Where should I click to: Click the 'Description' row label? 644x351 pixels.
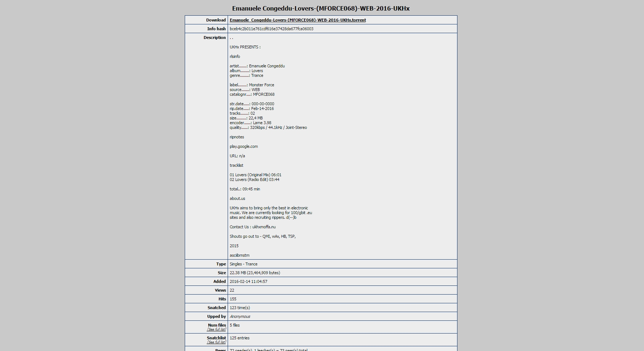point(215,38)
